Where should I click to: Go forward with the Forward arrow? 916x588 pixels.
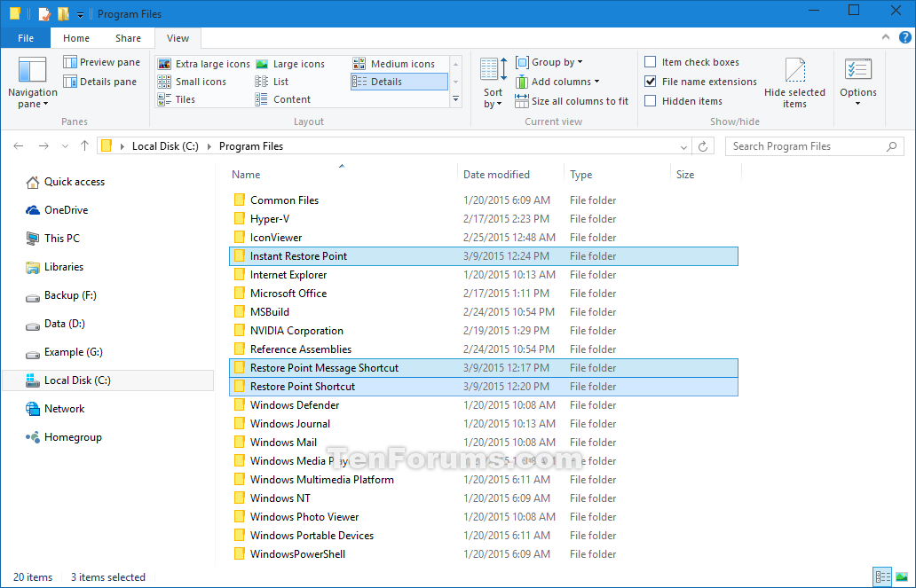[x=43, y=146]
